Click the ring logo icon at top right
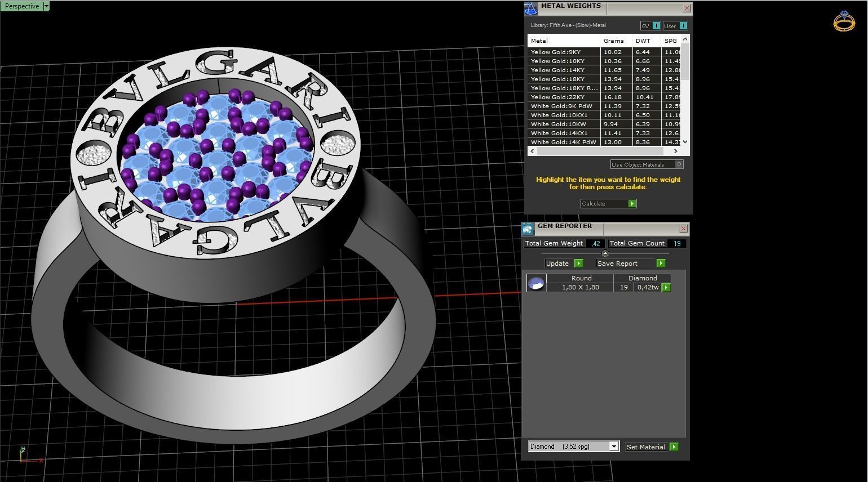 [844, 21]
